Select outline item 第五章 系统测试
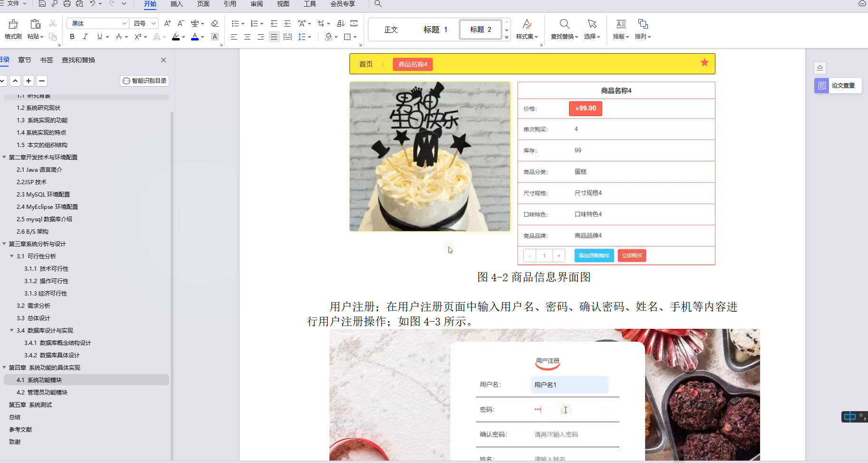868x463 pixels. pyautogui.click(x=30, y=404)
